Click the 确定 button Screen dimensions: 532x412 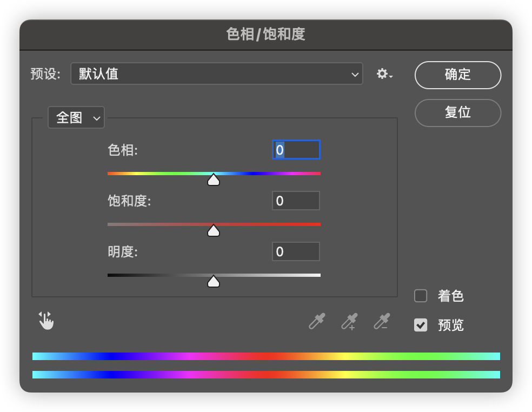point(458,75)
